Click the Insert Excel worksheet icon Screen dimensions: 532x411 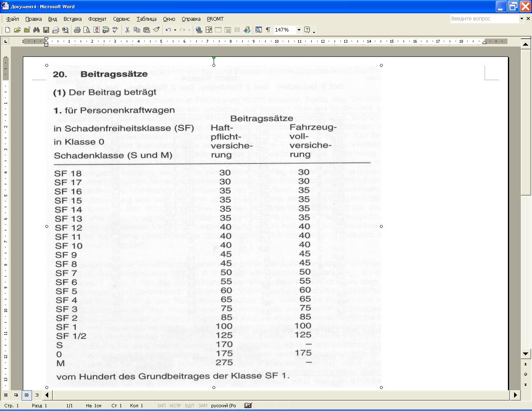[227, 30]
